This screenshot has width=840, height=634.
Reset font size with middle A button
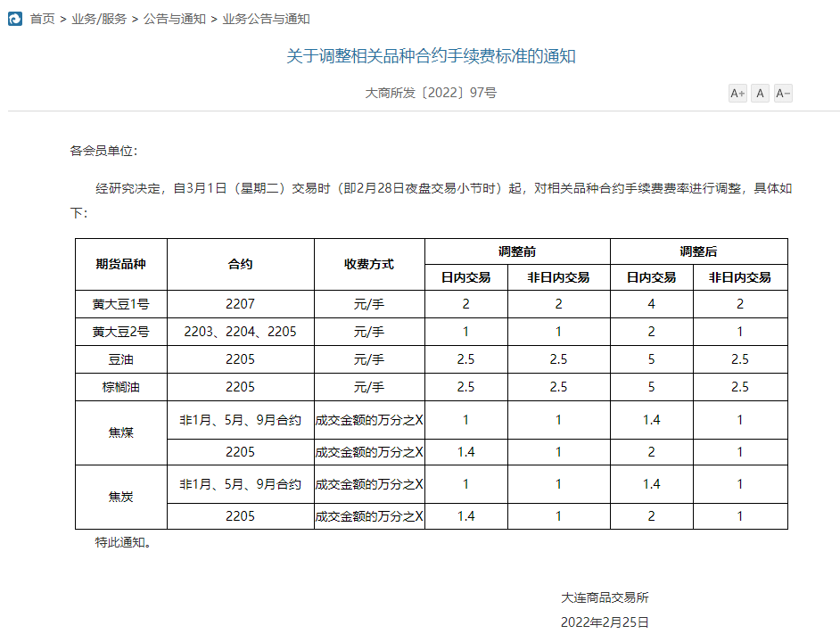coord(760,94)
